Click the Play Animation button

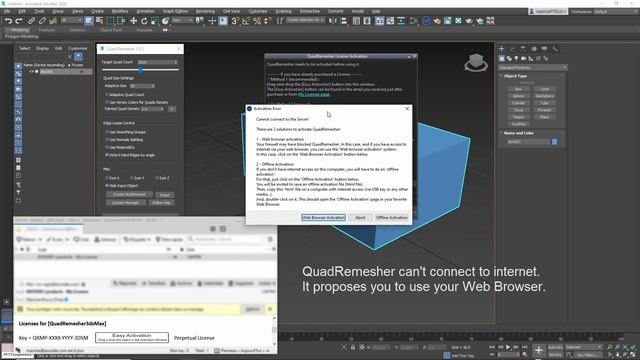pyautogui.click(x=508, y=347)
